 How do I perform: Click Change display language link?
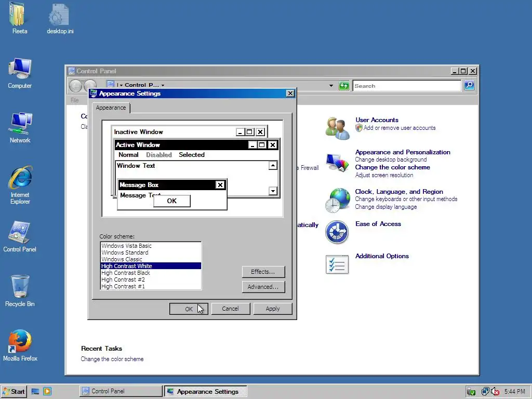click(x=386, y=207)
